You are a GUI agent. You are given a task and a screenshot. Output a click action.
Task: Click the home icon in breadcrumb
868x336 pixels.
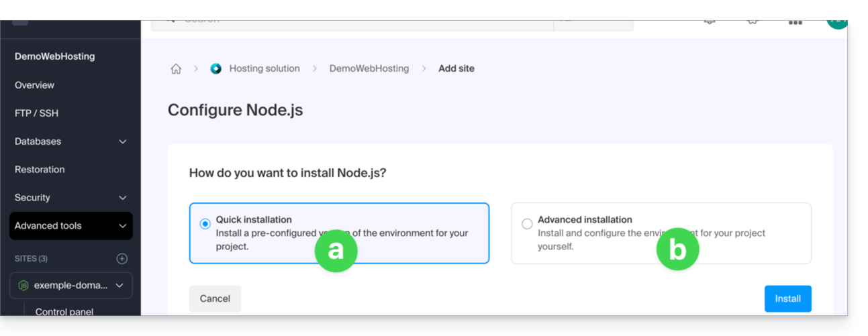pyautogui.click(x=176, y=68)
